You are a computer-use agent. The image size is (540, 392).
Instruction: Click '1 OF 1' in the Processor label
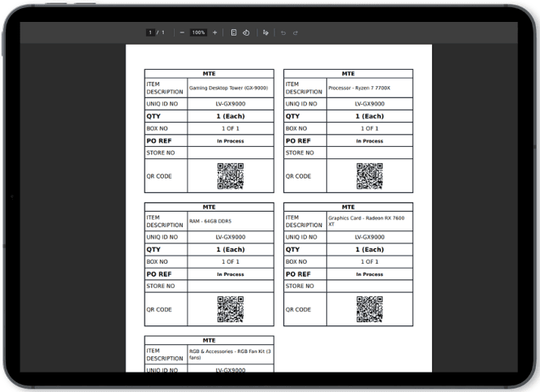pyautogui.click(x=369, y=128)
